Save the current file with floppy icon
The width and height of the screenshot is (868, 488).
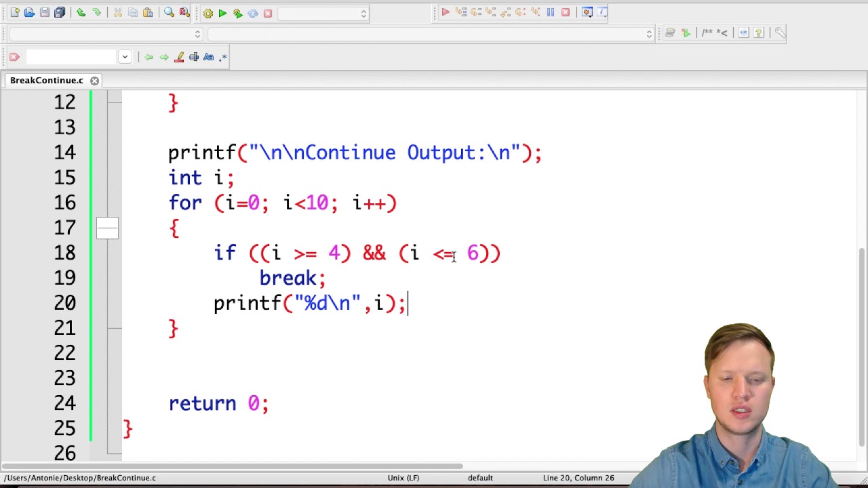(x=44, y=13)
